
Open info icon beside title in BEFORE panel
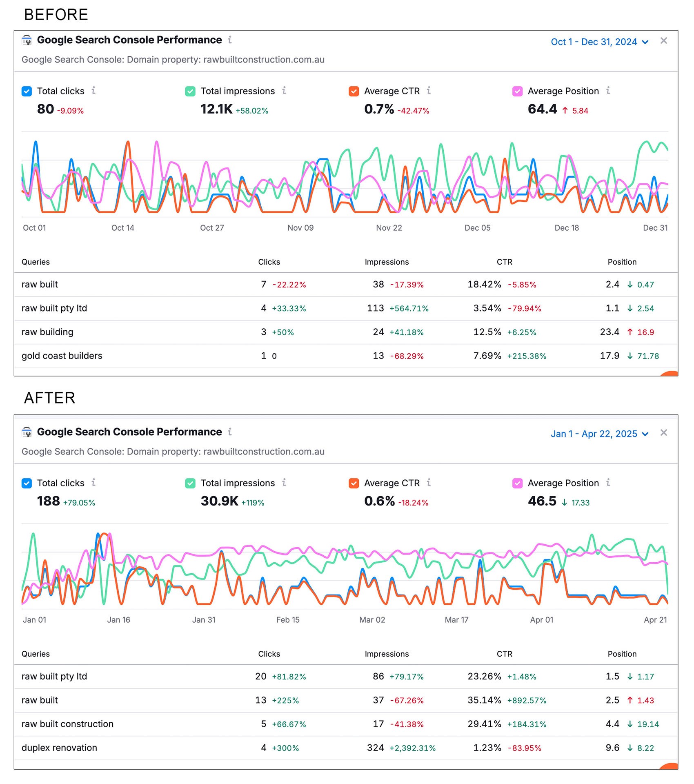[x=230, y=40]
